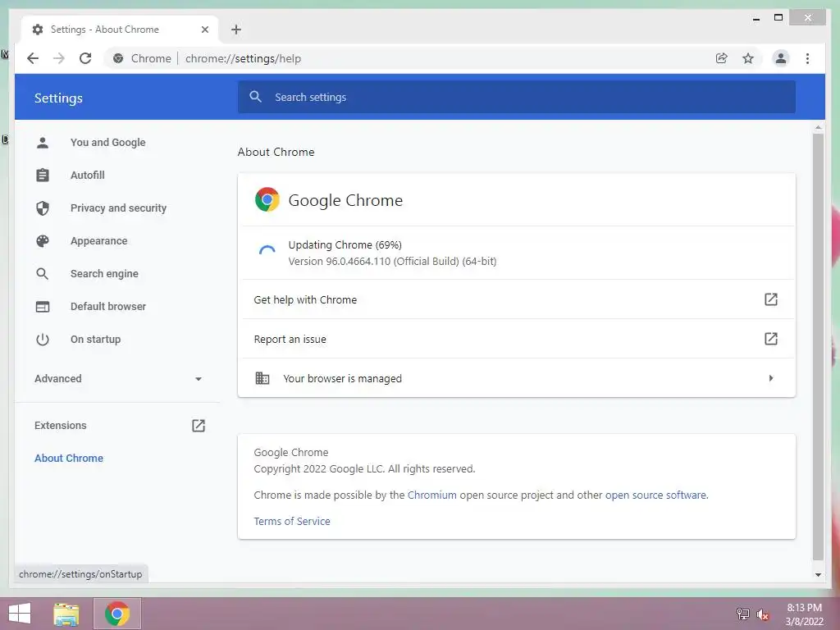This screenshot has width=840, height=630.
Task: Open File Explorer from taskbar
Action: click(66, 614)
